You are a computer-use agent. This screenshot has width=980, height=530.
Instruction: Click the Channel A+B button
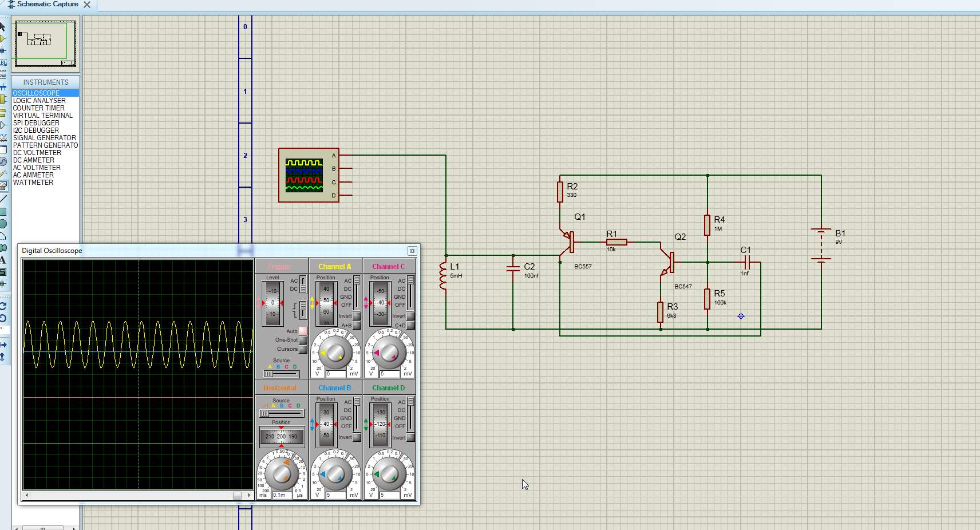pyautogui.click(x=357, y=325)
